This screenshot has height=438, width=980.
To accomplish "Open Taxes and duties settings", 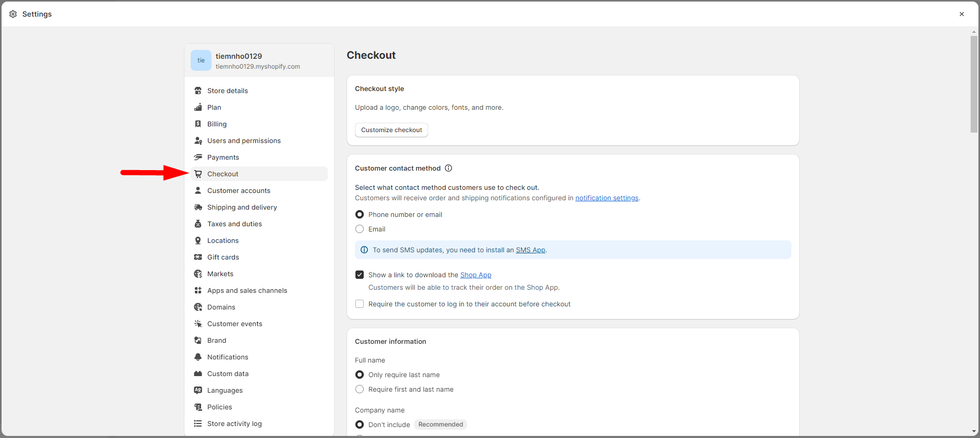I will pyautogui.click(x=259, y=224).
